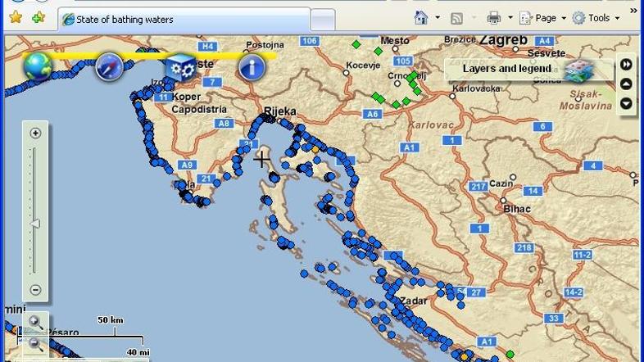Image resolution: width=644 pixels, height=362 pixels.
Task: Click the browser Home icon
Action: [x=421, y=17]
